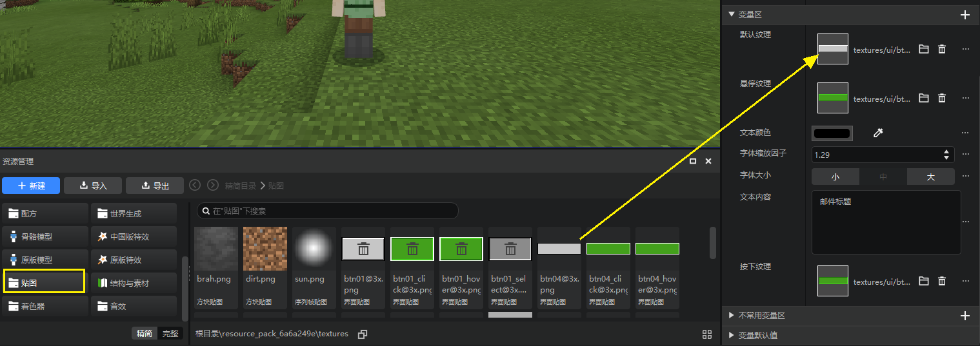The image size is (980, 346).
Task: Open folder browser for 默认纹理 texture
Action: pos(924,49)
